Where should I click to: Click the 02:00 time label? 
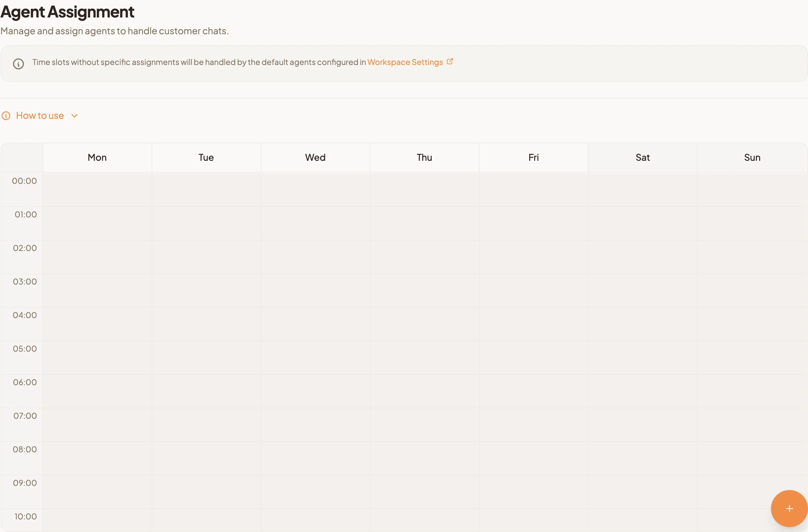coord(25,248)
